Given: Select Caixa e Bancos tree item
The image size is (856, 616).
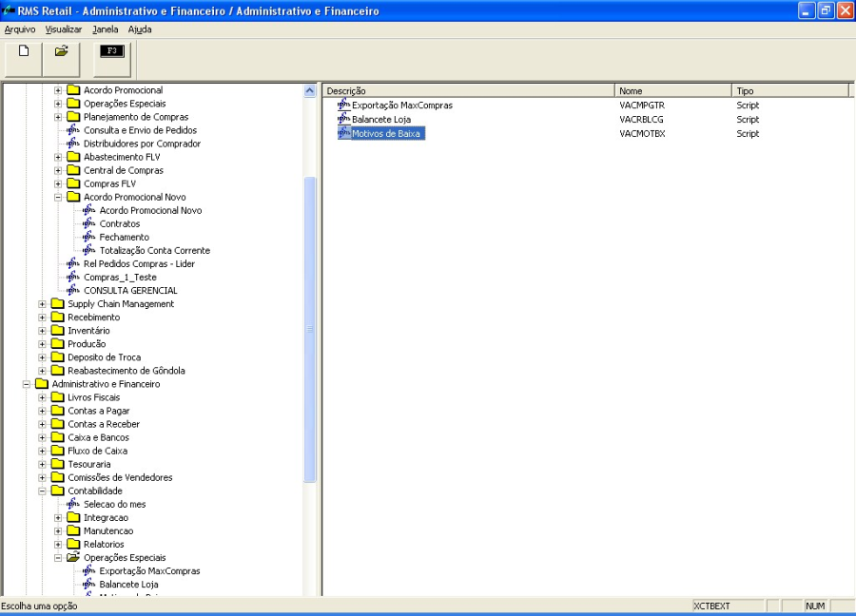Looking at the screenshot, I should point(98,437).
